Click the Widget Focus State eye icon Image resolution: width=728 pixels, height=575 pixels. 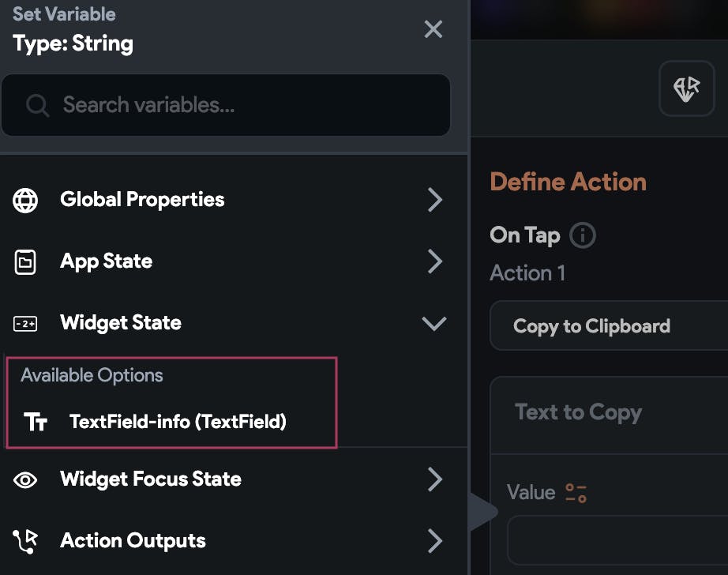pyautogui.click(x=25, y=479)
